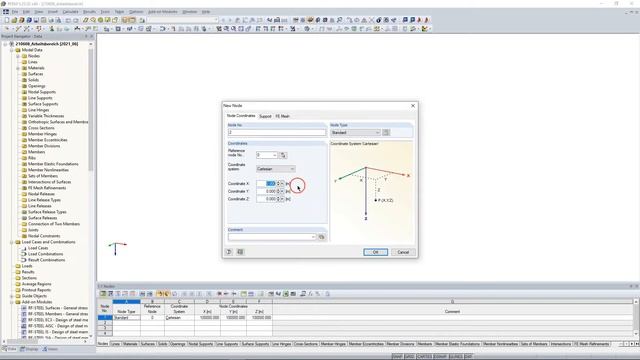Click the units and decimals icon in dialog

pyautogui.click(x=240, y=252)
